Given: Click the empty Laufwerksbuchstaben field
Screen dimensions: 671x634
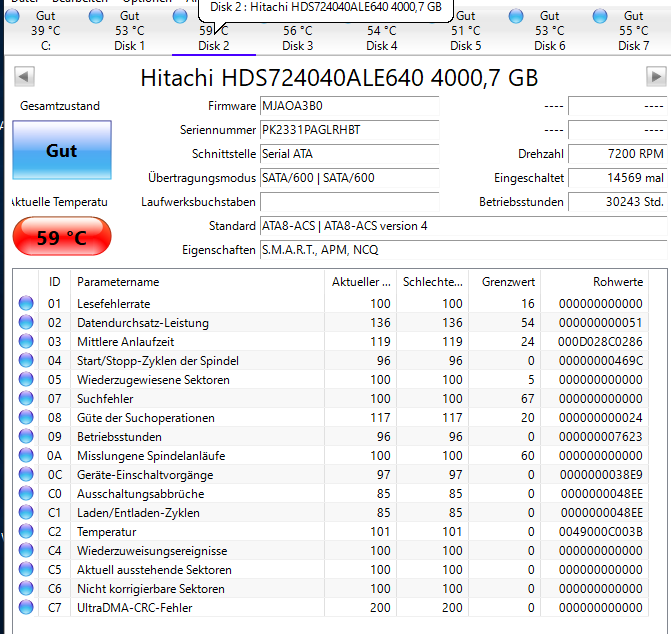Looking at the screenshot, I should click(x=350, y=202).
